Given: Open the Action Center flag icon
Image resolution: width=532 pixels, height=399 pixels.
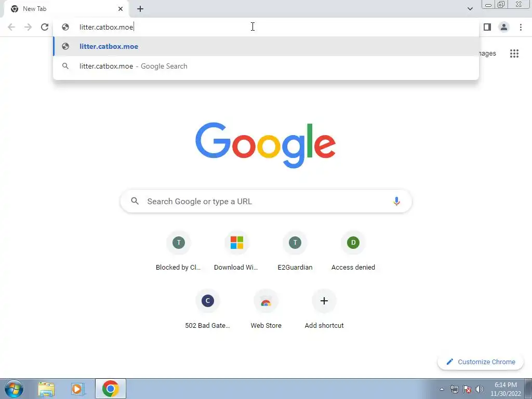Looking at the screenshot, I should click(x=467, y=389).
